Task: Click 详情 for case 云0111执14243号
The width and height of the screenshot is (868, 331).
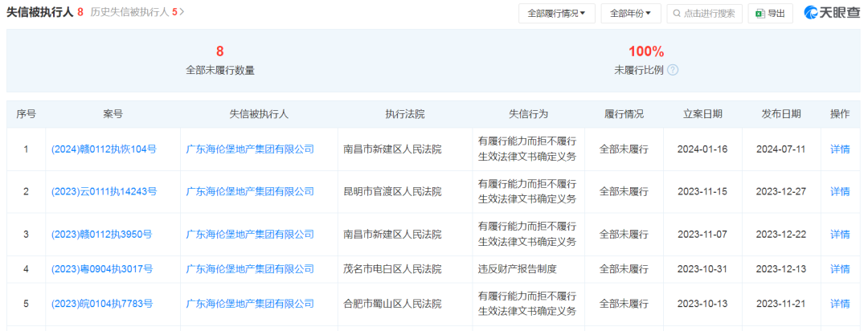Action: 840,191
